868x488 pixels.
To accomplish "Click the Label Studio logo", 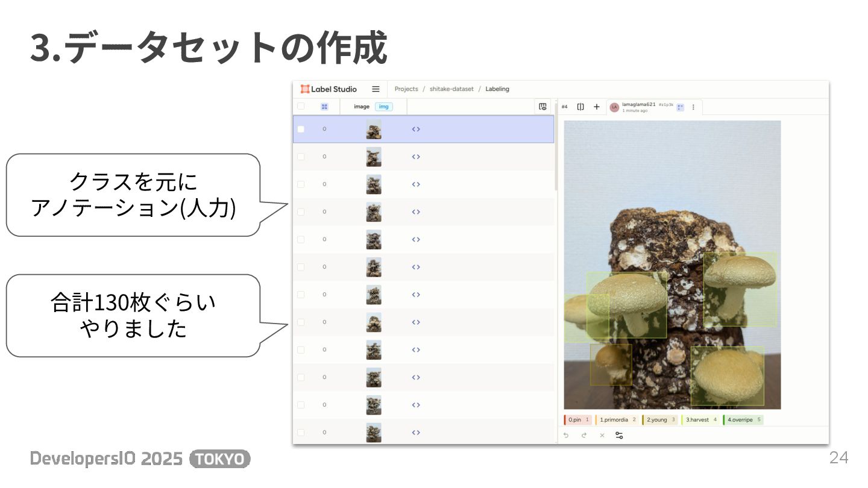I will [329, 89].
